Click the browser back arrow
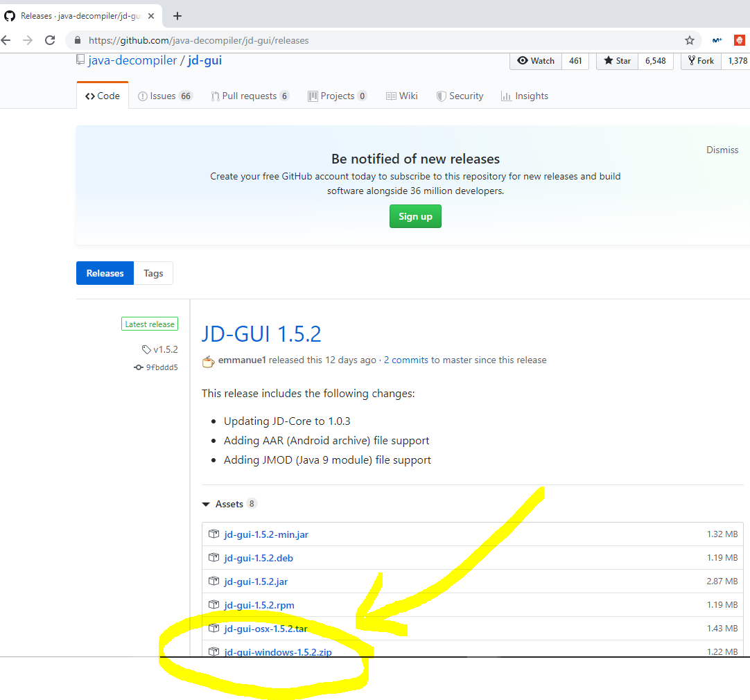The height and width of the screenshot is (700, 750). click(x=6, y=40)
